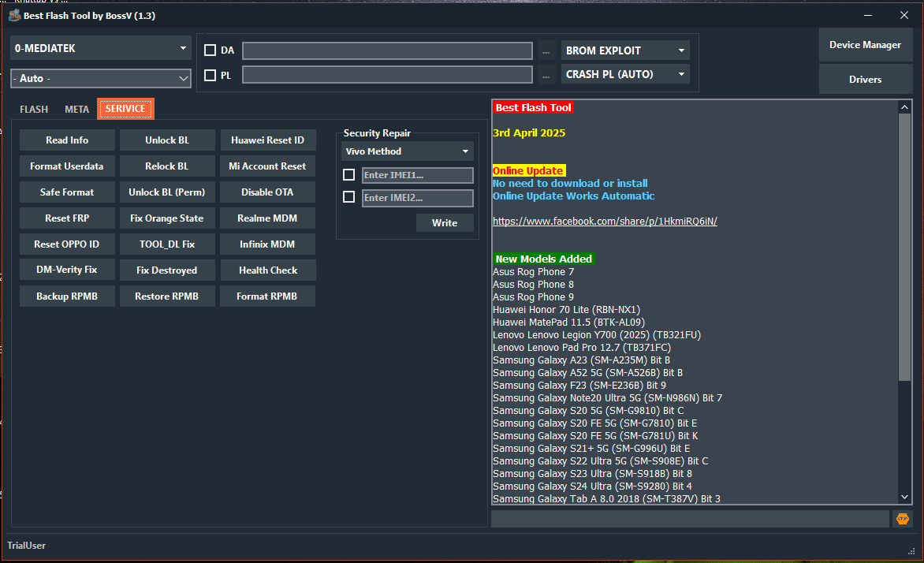Viewport: 924px width, 563px height.
Task: Click Format RPMB button
Action: [x=267, y=296]
